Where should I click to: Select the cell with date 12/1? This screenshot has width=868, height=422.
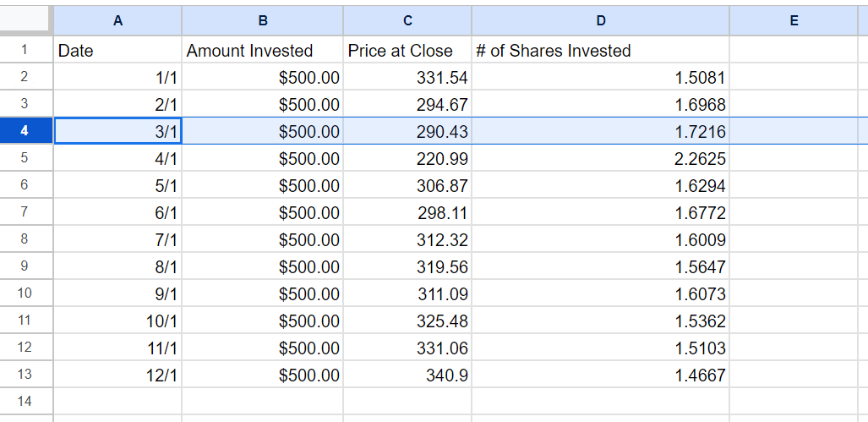pos(117,375)
